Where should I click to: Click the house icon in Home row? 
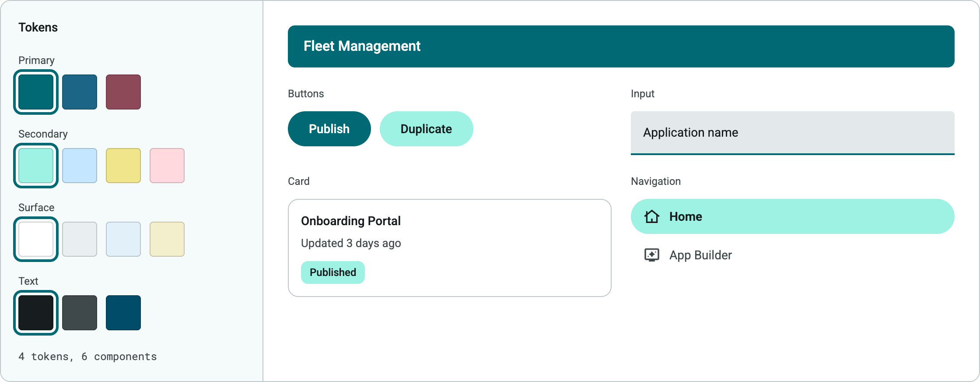click(x=652, y=216)
